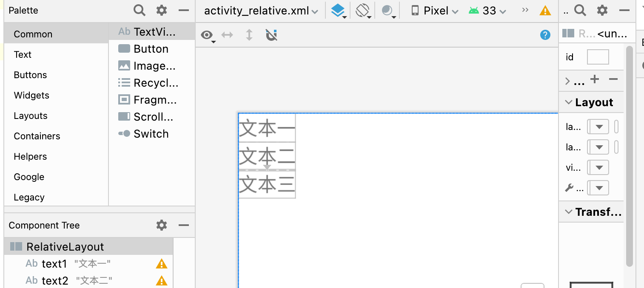Select Helpers palette category

coord(56,156)
